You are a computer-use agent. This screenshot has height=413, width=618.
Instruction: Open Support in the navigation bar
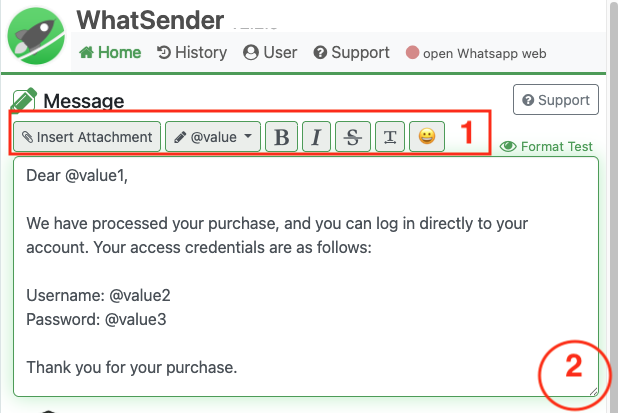(x=351, y=53)
